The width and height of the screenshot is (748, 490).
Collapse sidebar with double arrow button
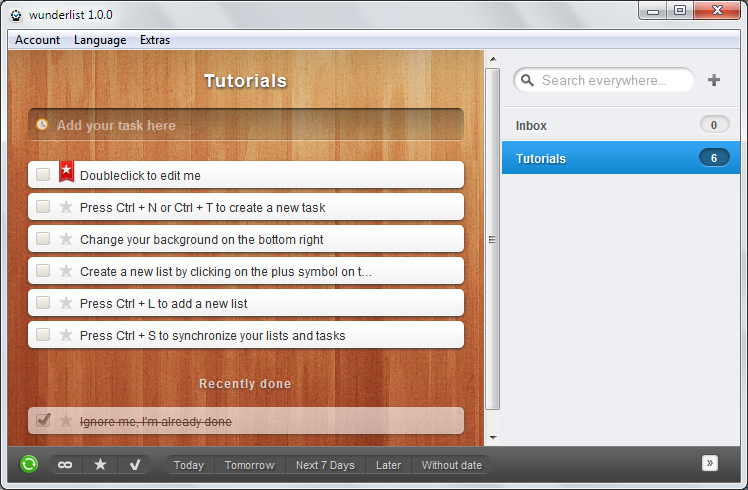pyautogui.click(x=709, y=463)
